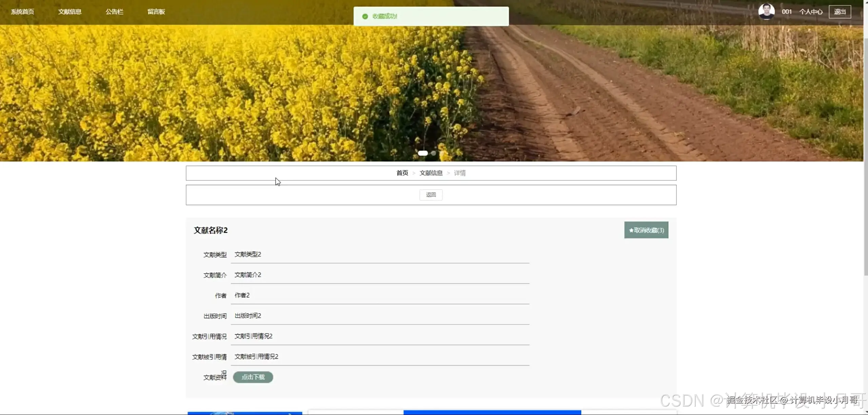Open the 留言板 menu item
Image resolution: width=868 pixels, height=415 pixels.
point(156,12)
